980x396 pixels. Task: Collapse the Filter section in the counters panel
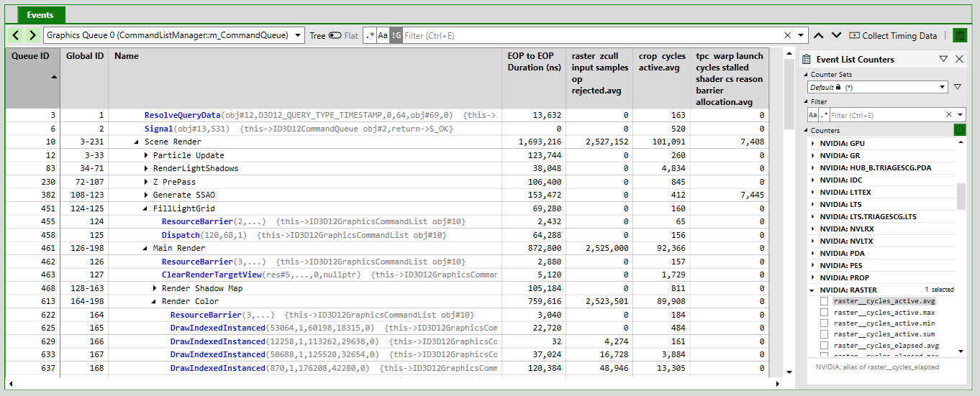tap(806, 102)
